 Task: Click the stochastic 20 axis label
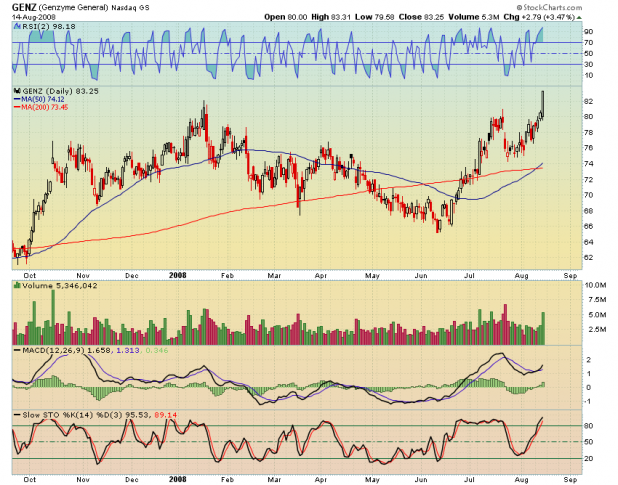pyautogui.click(x=589, y=459)
